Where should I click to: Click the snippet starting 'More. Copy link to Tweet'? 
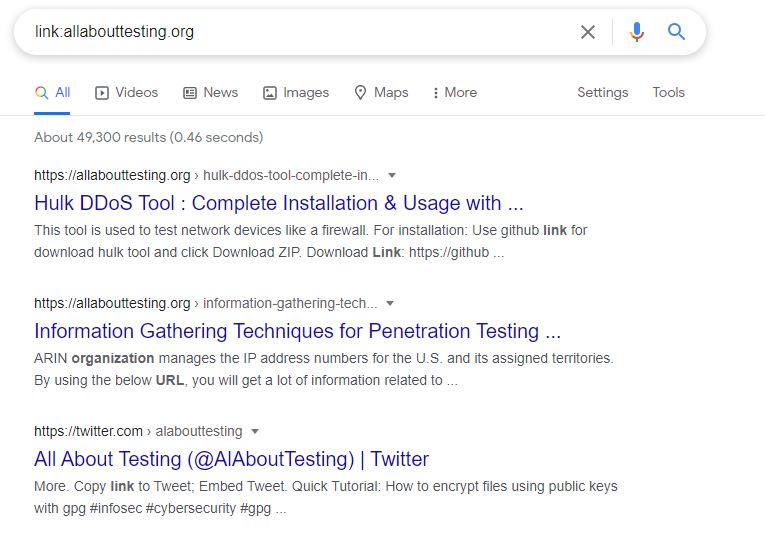[x=325, y=497]
